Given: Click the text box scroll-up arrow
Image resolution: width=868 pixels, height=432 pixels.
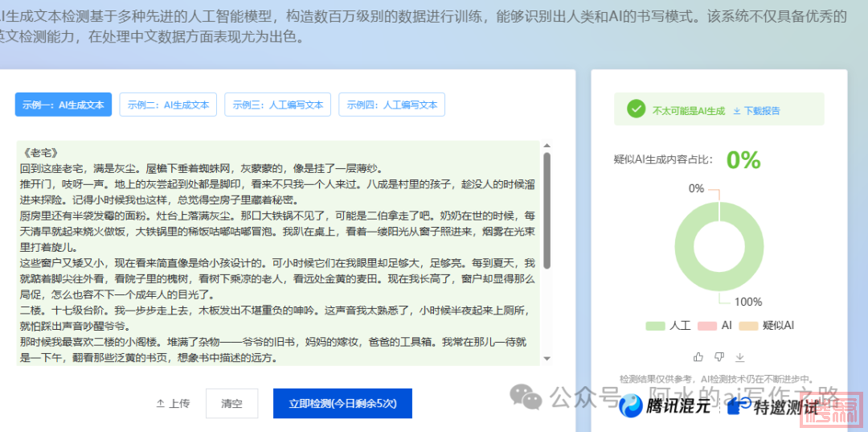Looking at the screenshot, I should 547,147.
